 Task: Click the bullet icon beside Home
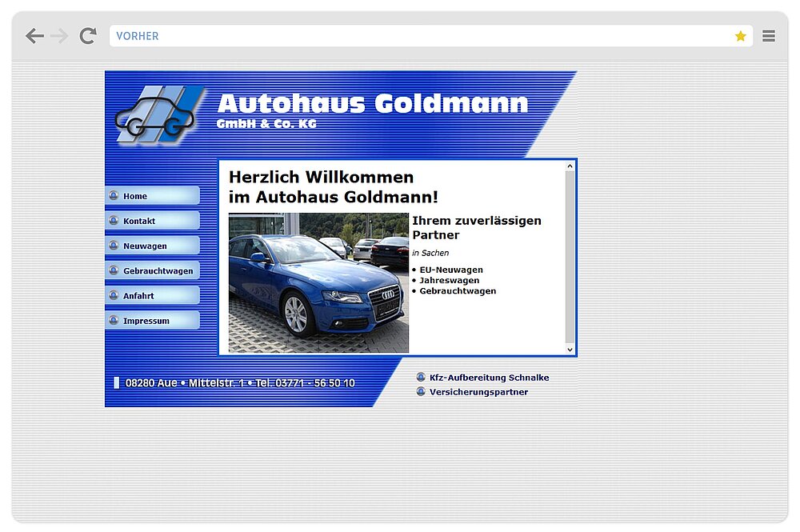pyautogui.click(x=114, y=195)
